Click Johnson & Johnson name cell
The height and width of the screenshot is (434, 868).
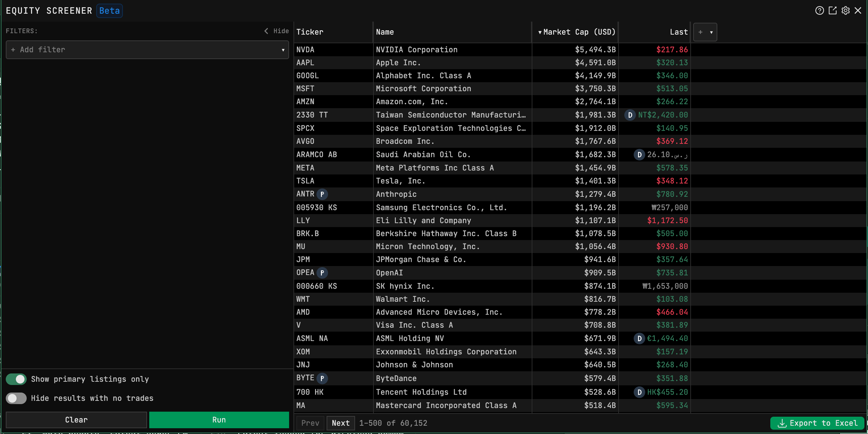[452, 365]
